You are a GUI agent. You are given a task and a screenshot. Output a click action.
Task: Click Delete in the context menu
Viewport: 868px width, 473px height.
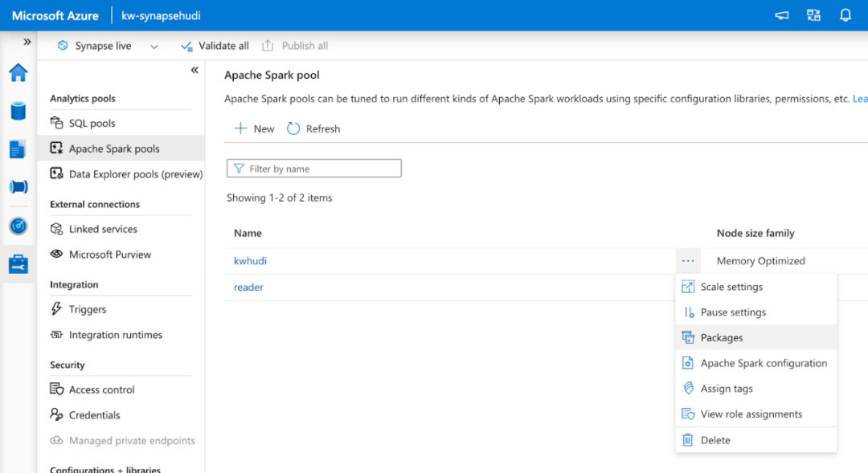755,440
